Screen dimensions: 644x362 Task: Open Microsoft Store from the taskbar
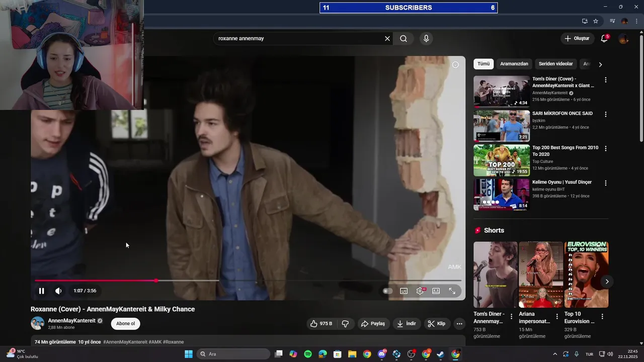pos(338,354)
